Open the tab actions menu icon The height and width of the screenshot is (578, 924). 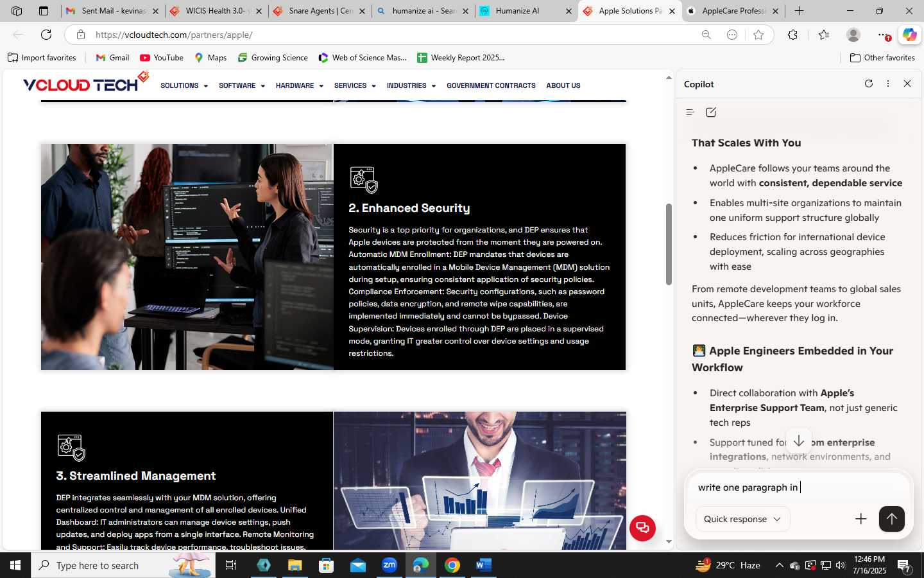tap(44, 11)
